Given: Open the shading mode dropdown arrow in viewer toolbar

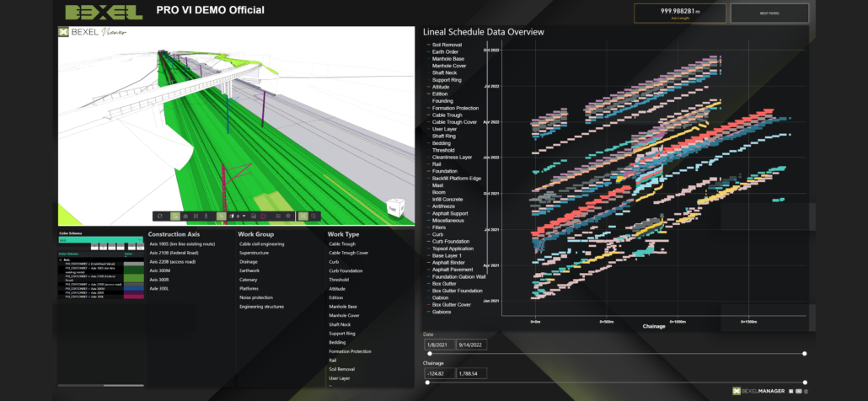Looking at the screenshot, I should pyautogui.click(x=244, y=216).
